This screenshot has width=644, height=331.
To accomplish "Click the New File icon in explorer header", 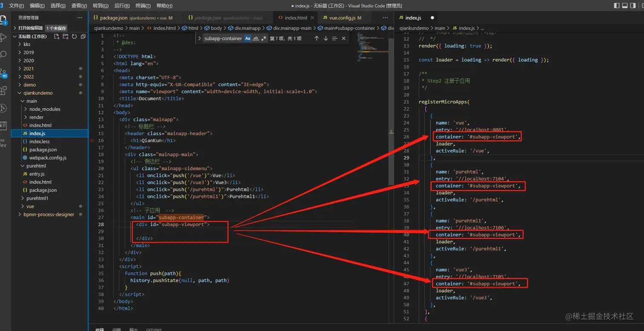I will pyautogui.click(x=57, y=37).
